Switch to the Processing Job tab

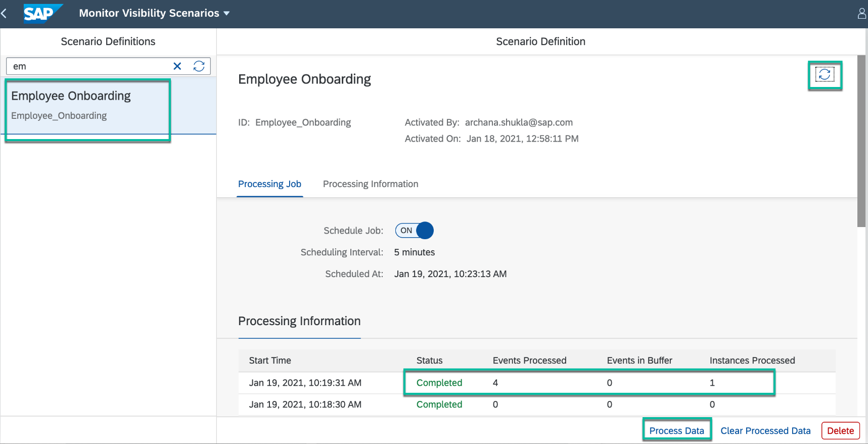(x=269, y=184)
